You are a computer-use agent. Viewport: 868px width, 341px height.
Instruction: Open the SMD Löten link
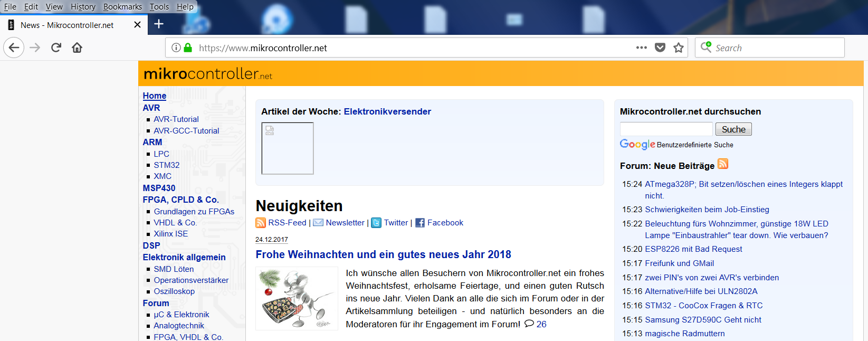[174, 269]
